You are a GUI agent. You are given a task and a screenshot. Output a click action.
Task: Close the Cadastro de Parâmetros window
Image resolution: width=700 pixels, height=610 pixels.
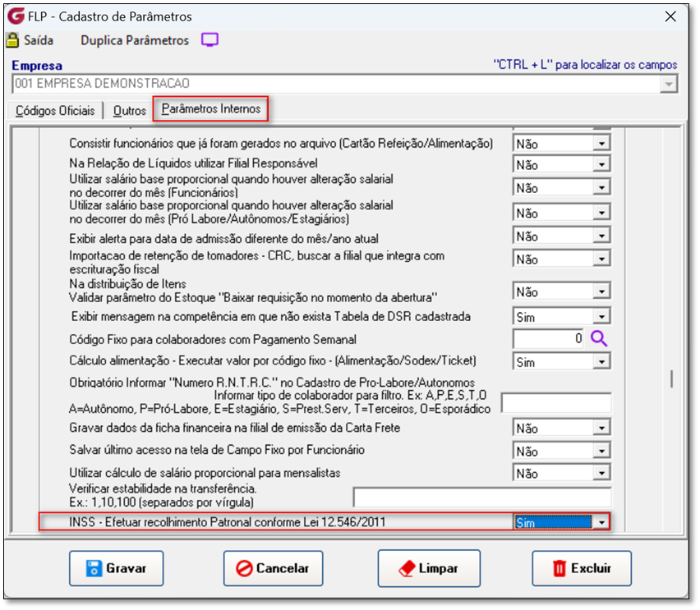[670, 17]
